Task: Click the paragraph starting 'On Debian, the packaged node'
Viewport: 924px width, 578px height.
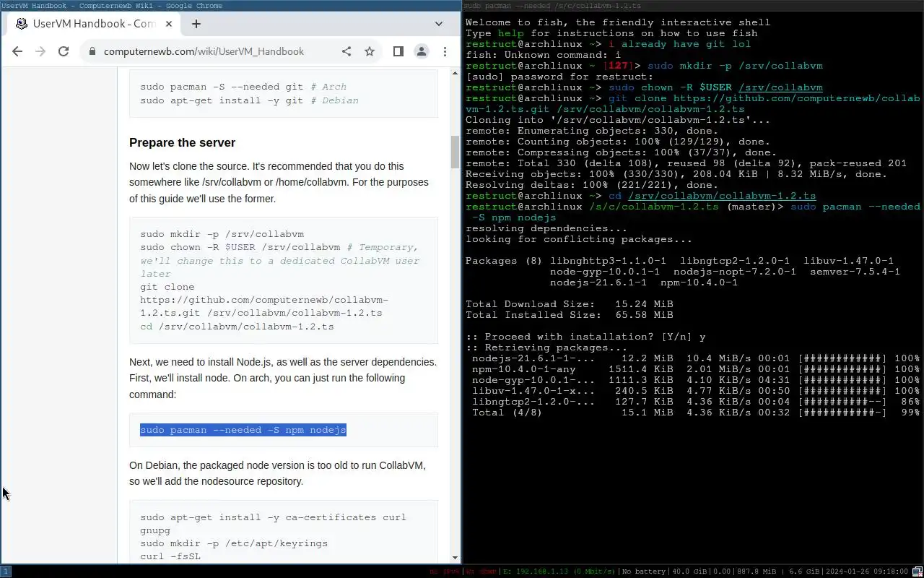Action: click(277, 473)
